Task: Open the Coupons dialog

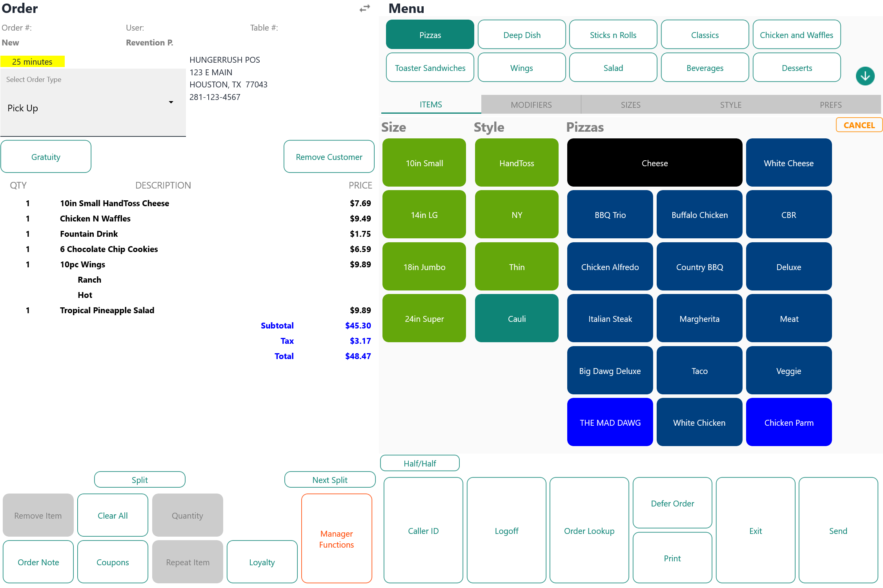Action: (113, 562)
